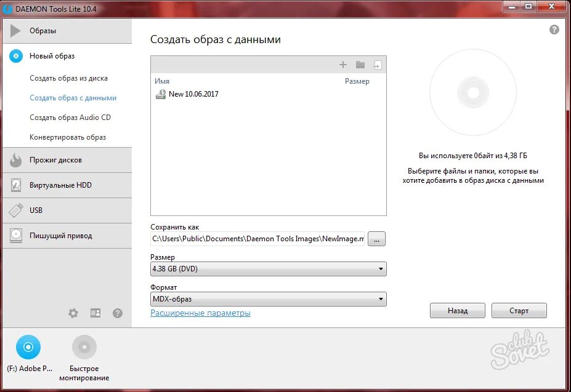The height and width of the screenshot is (392, 571).
Task: Choose Создать образ из диска
Action: click(x=68, y=78)
